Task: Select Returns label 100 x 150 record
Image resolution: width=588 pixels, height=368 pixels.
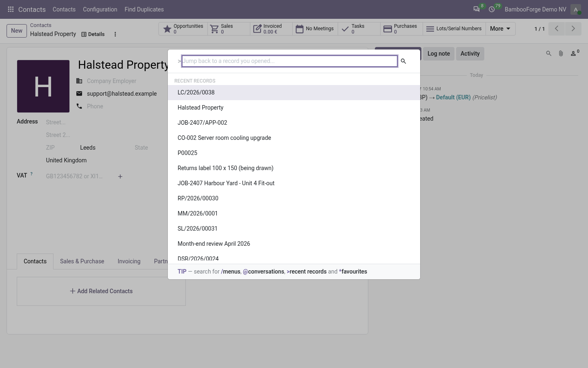Action: click(294, 168)
